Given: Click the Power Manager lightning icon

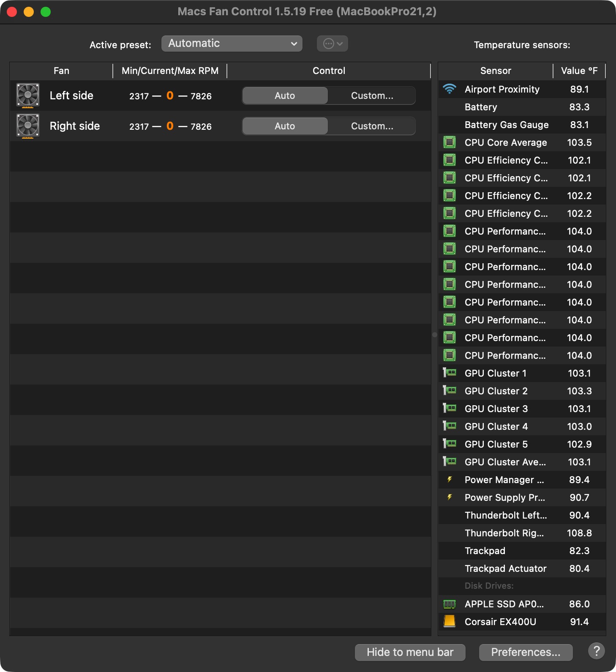Looking at the screenshot, I should (450, 479).
